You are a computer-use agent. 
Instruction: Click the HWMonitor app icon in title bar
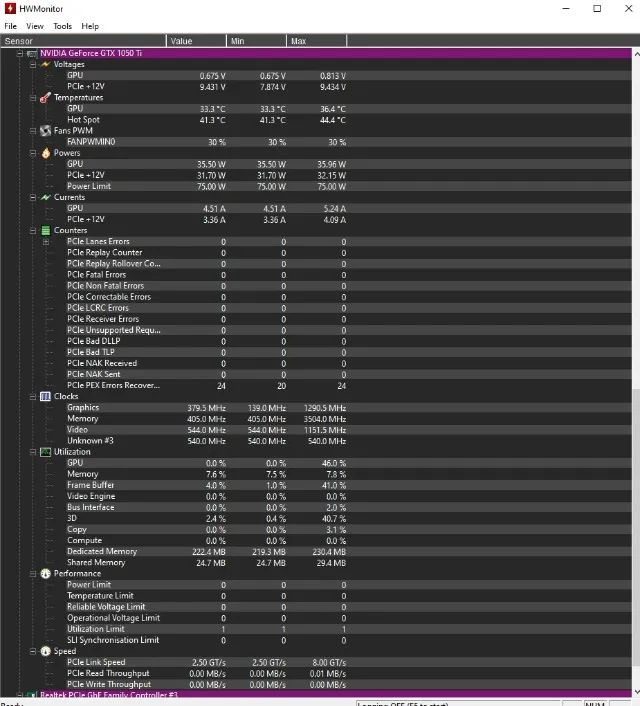tap(10, 9)
